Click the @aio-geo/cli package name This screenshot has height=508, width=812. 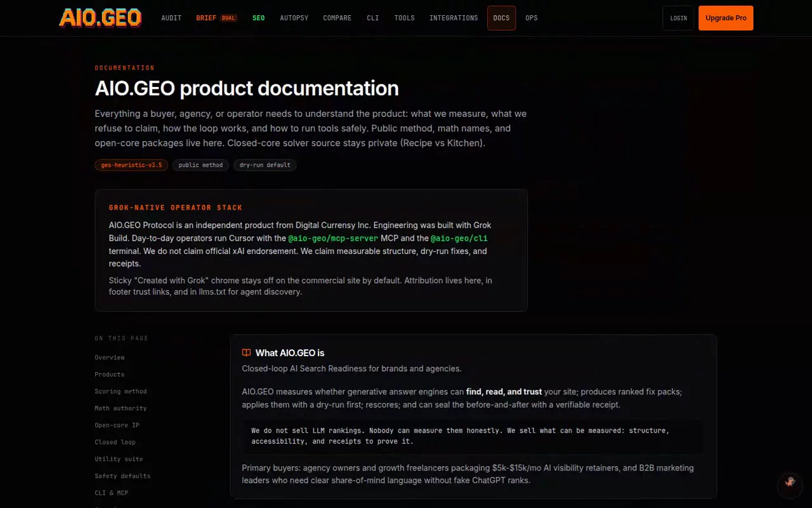pyautogui.click(x=459, y=238)
